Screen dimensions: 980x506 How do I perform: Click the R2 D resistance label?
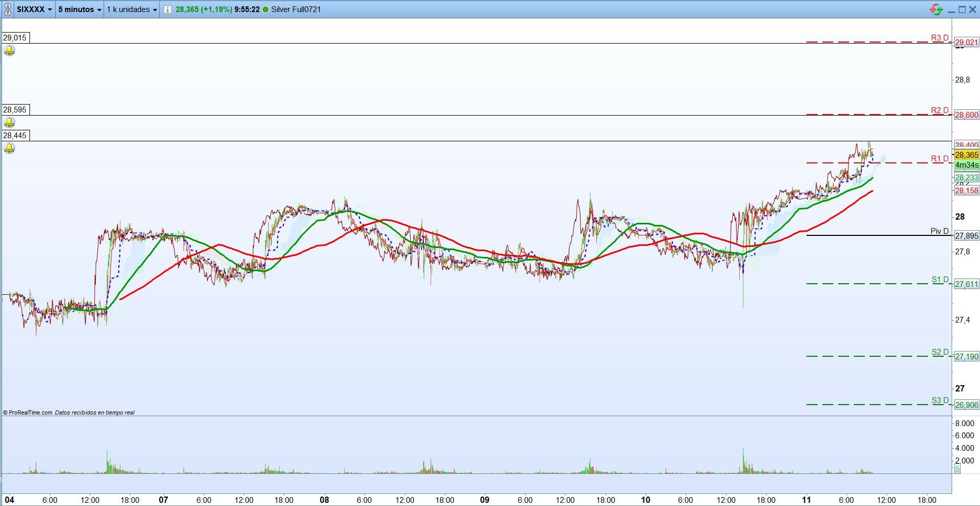click(x=940, y=110)
